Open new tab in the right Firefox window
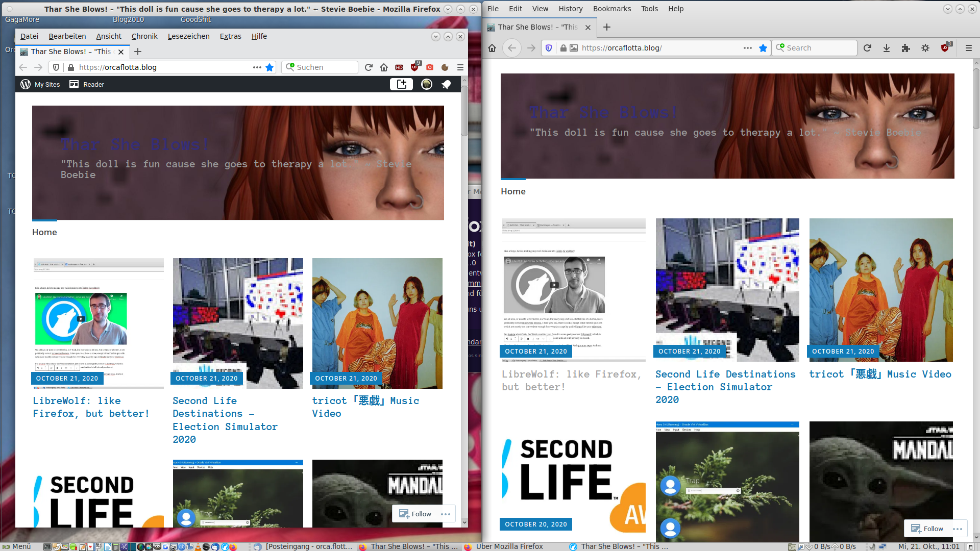Viewport: 980px width, 551px height. coord(607,27)
